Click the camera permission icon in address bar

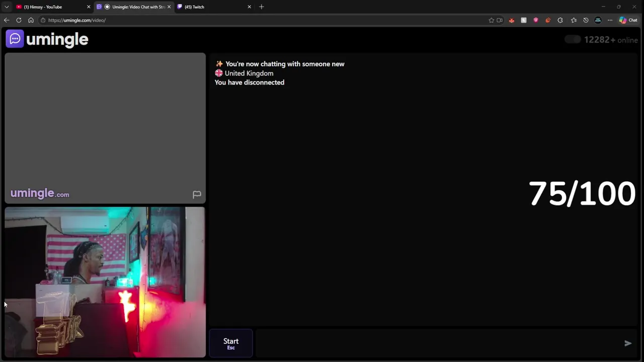[500, 20]
